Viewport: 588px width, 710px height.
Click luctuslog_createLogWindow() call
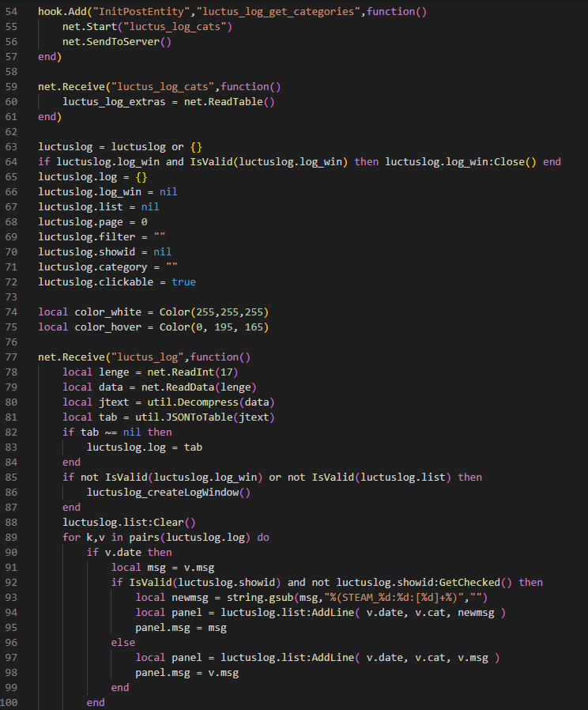point(168,493)
